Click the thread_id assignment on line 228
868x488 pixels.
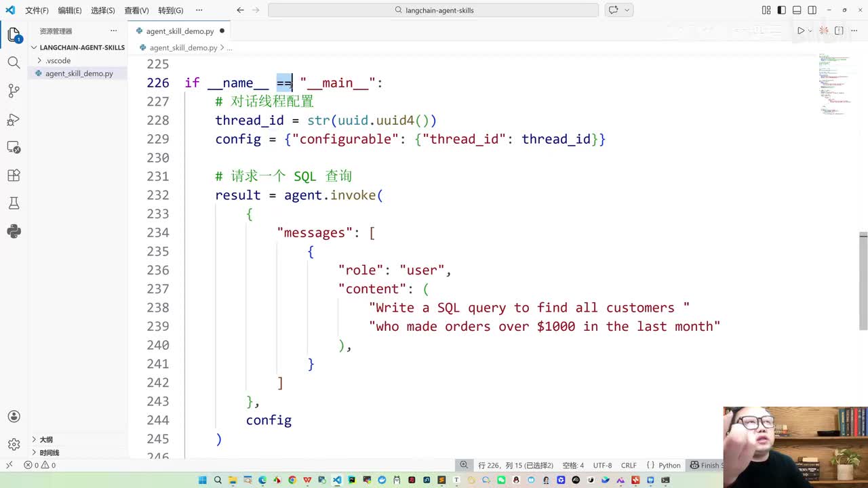326,120
